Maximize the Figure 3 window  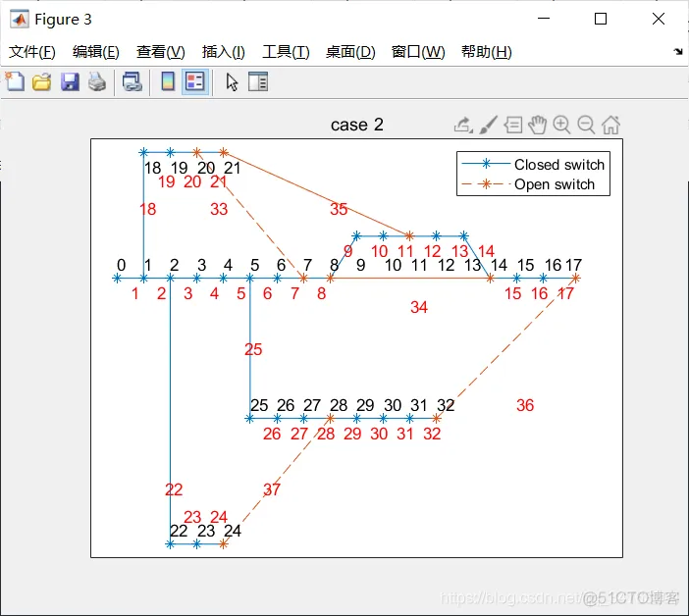pyautogui.click(x=601, y=19)
